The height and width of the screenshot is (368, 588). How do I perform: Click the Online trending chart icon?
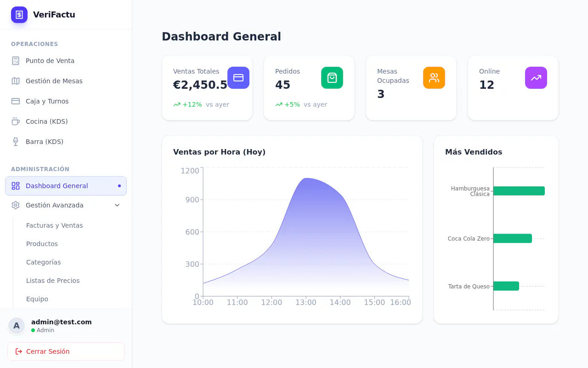(536, 78)
